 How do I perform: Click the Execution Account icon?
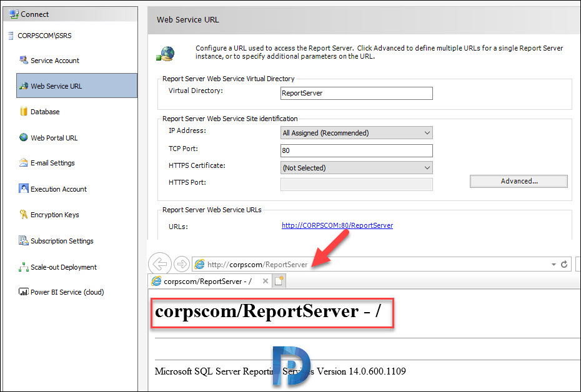tap(23, 189)
